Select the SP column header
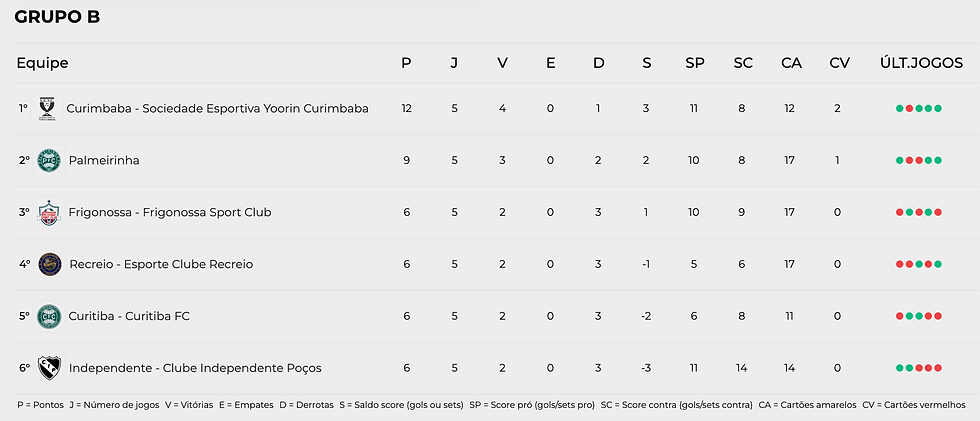The width and height of the screenshot is (980, 421). [x=694, y=63]
